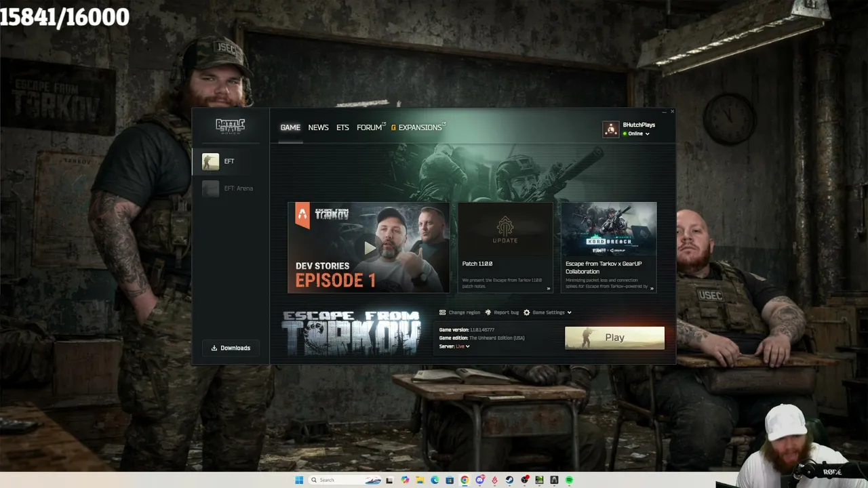Image resolution: width=868 pixels, height=488 pixels.
Task: Open Microsoft Store from the taskbar
Action: tap(450, 480)
